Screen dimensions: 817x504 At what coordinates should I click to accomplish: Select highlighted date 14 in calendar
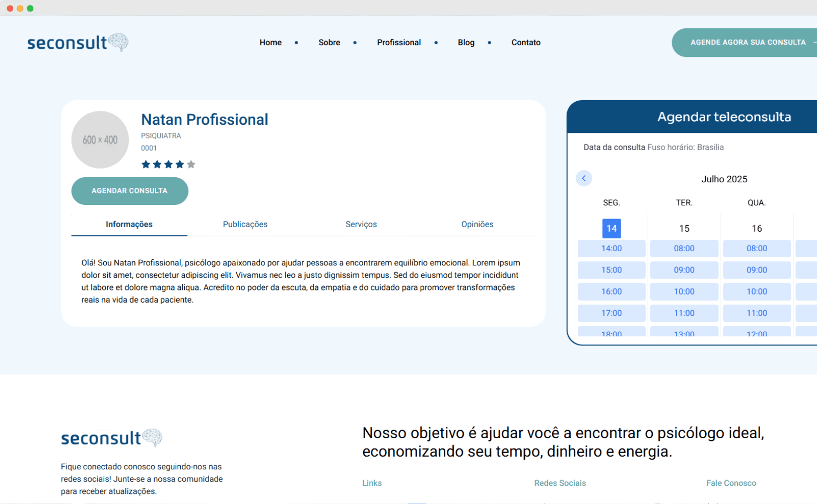[611, 229]
